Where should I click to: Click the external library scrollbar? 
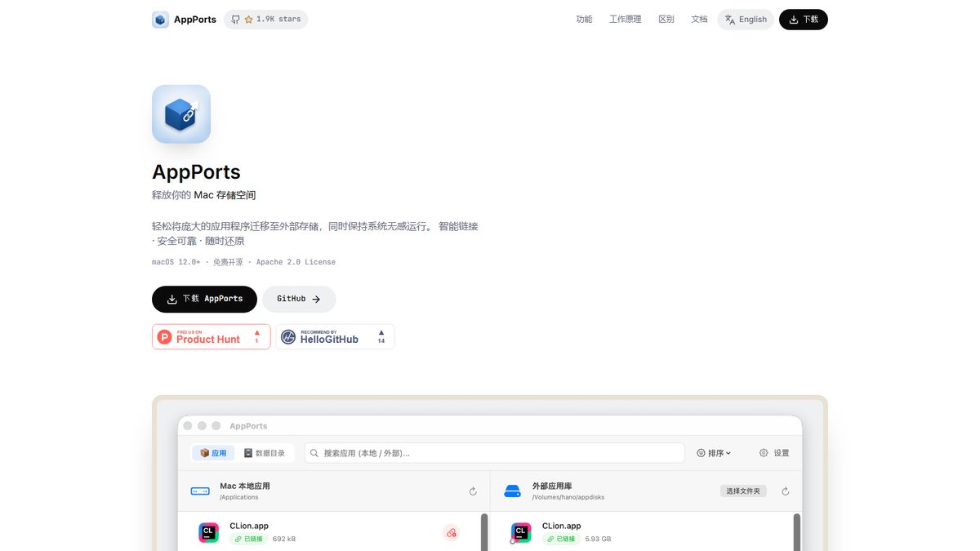click(x=796, y=532)
